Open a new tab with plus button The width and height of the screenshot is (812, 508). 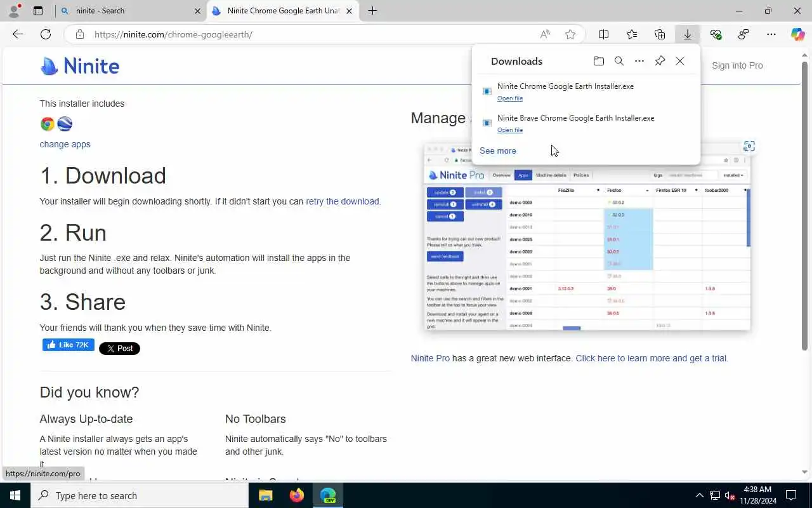[x=372, y=11]
